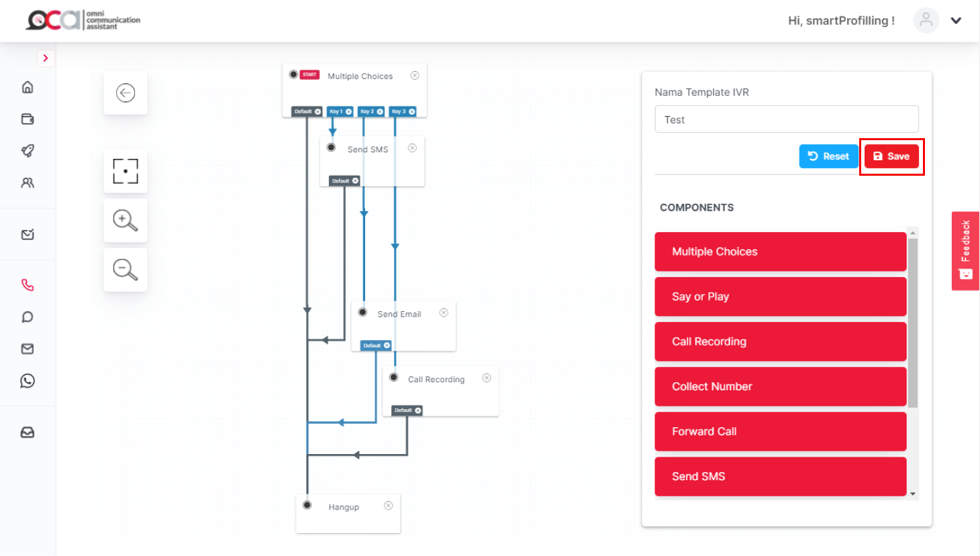
Task: Select the Call Recording node input port
Action: (x=394, y=378)
